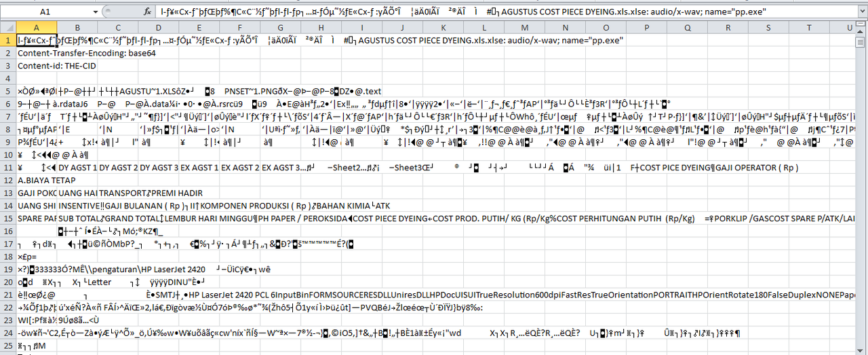868x355 pixels.
Task: Select column E header
Action: pyautogui.click(x=199, y=27)
